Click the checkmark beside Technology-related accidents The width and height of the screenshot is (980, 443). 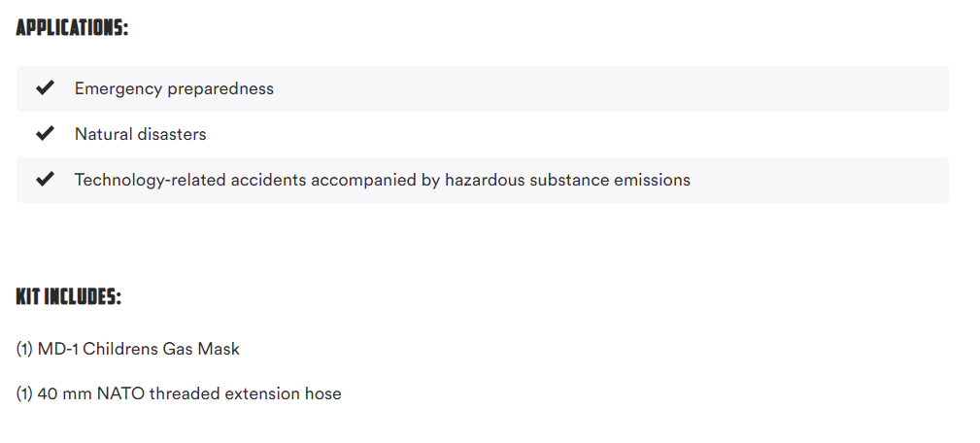click(45, 180)
